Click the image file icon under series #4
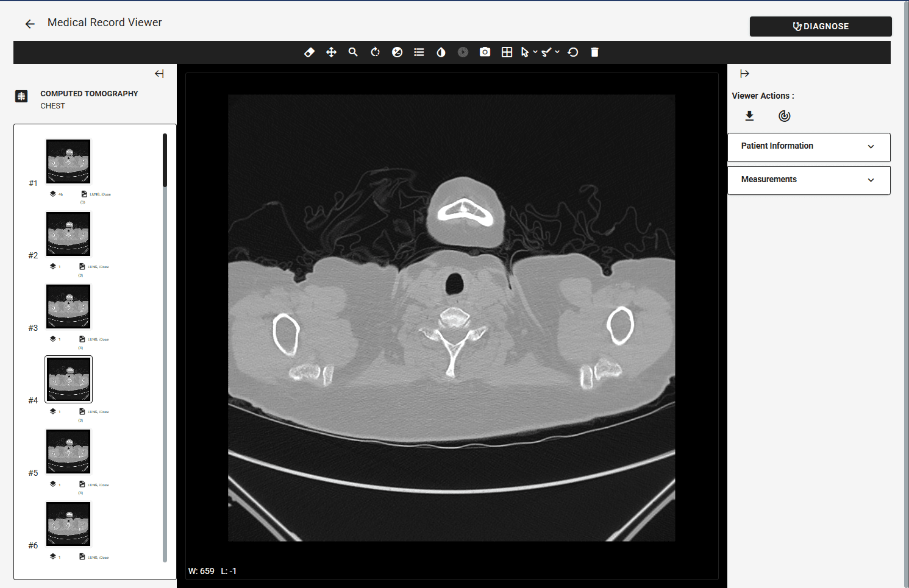 click(82, 411)
